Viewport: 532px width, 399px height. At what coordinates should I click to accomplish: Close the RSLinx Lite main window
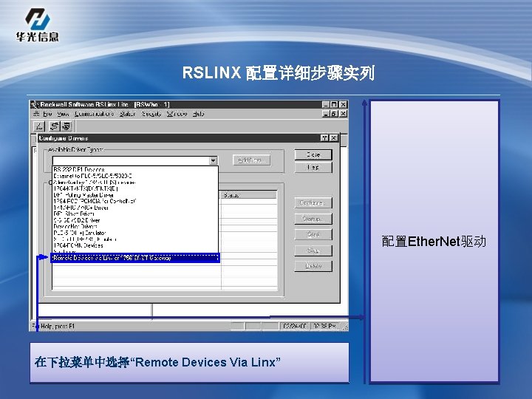[x=343, y=104]
